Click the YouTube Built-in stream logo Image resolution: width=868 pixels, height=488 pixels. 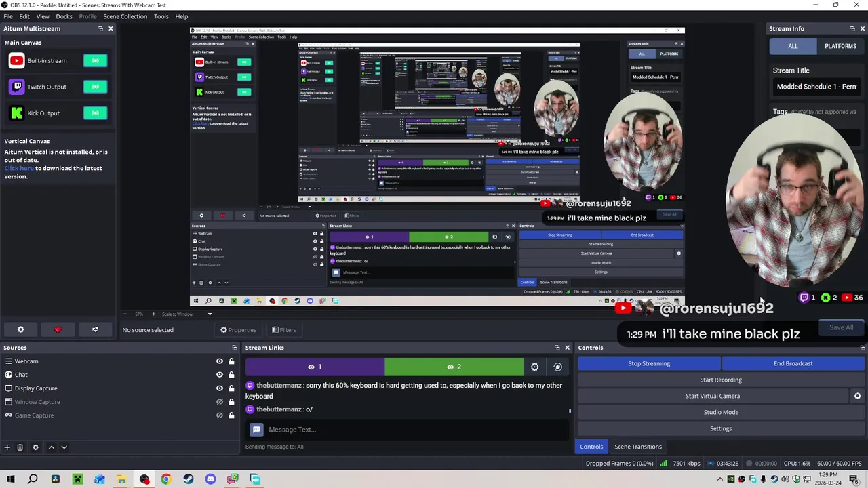pos(17,60)
